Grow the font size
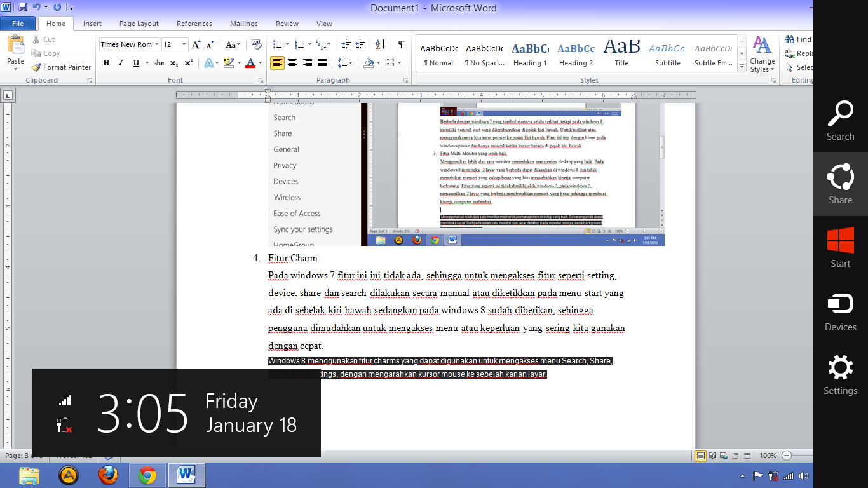Image resolution: width=868 pixels, height=488 pixels. pos(196,44)
